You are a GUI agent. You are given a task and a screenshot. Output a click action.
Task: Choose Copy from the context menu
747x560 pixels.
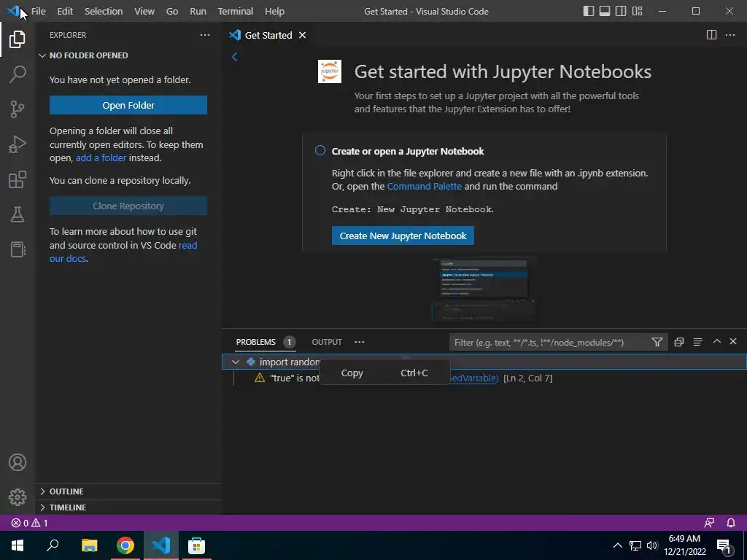(384, 373)
